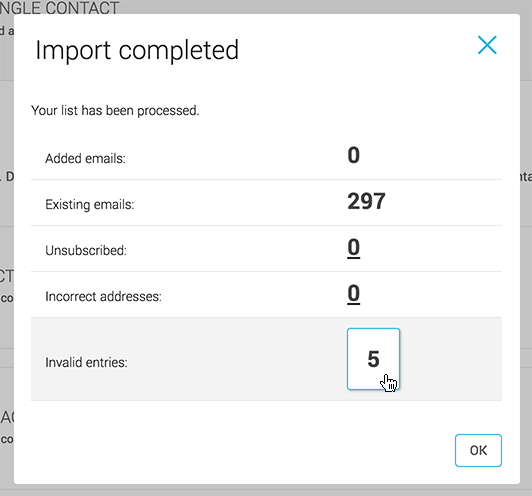Click the Added emails value 0
The width and height of the screenshot is (532, 496).
pyautogui.click(x=353, y=155)
